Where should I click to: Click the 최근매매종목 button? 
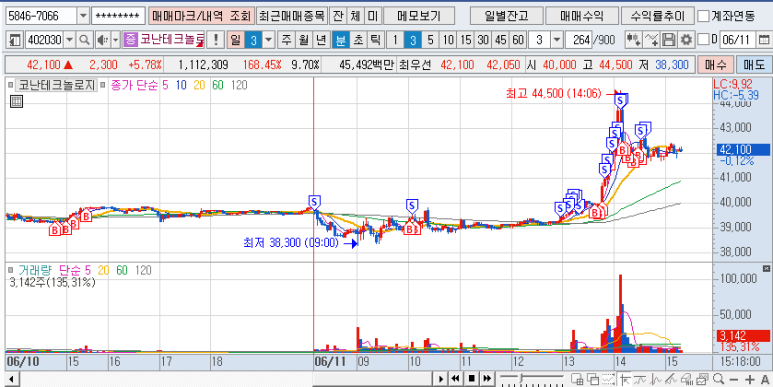click(x=292, y=16)
